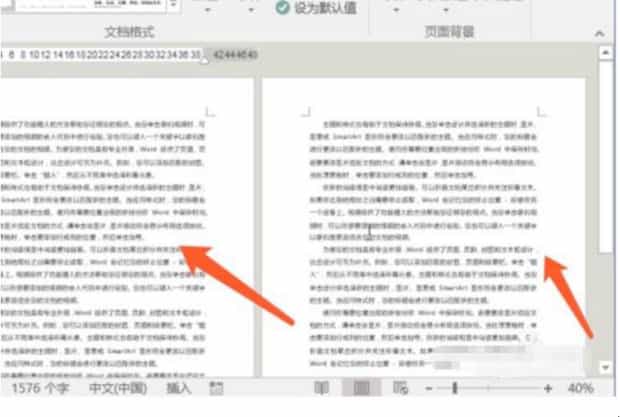The height and width of the screenshot is (417, 620).
Task: Click the zoom slider handle
Action: tap(454, 388)
